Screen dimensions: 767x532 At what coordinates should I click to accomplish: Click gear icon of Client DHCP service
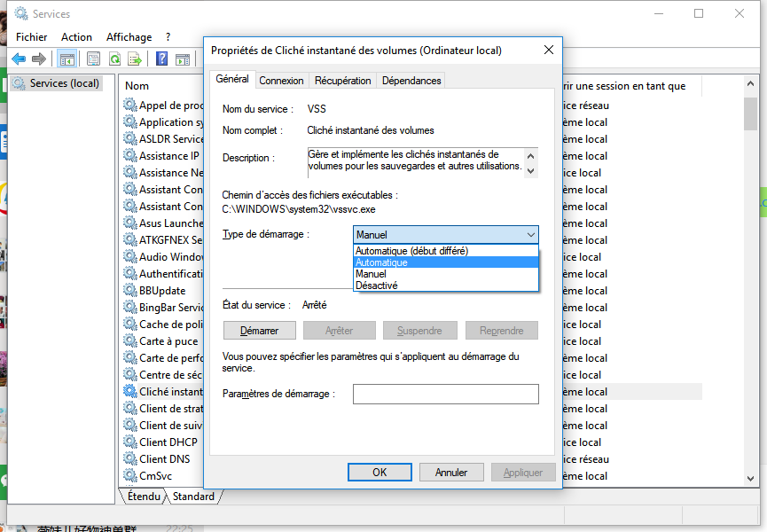pyautogui.click(x=129, y=442)
